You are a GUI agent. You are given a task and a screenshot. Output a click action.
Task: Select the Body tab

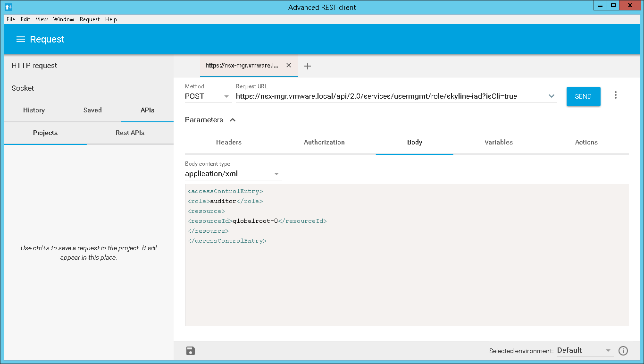(415, 142)
